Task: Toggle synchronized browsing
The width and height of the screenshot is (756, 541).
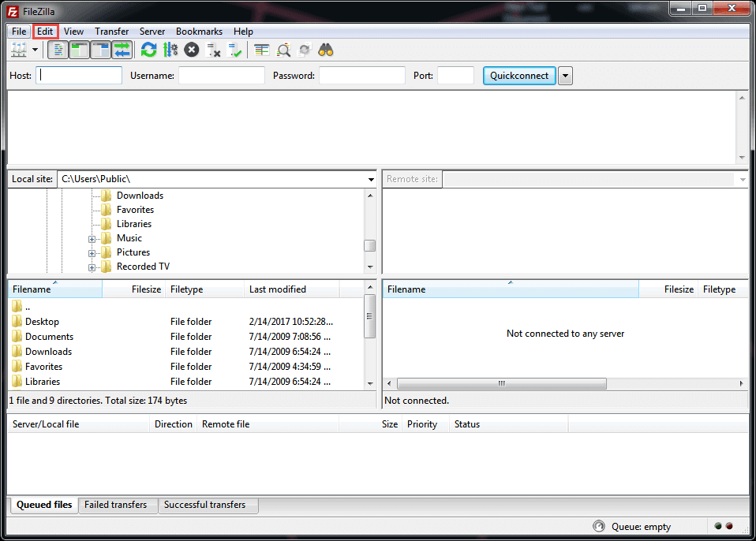Action: point(305,50)
